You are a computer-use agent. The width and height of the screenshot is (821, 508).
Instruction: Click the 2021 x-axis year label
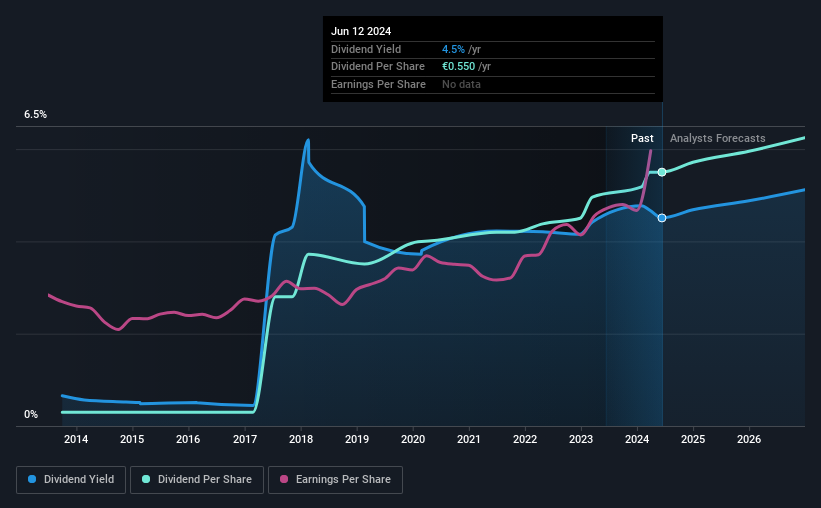click(469, 439)
